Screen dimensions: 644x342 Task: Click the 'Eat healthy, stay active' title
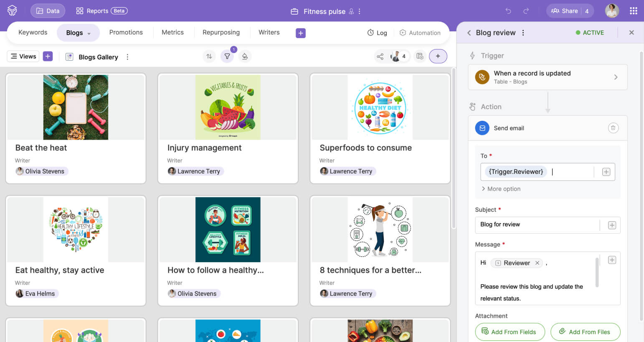coord(60,270)
